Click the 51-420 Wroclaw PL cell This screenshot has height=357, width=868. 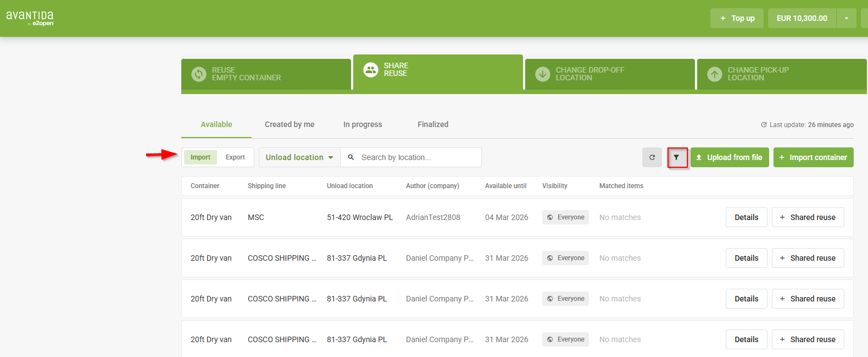coord(360,217)
